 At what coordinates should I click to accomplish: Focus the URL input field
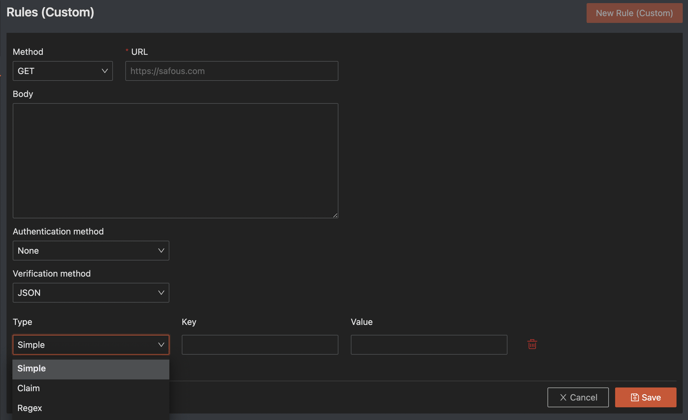[231, 71]
